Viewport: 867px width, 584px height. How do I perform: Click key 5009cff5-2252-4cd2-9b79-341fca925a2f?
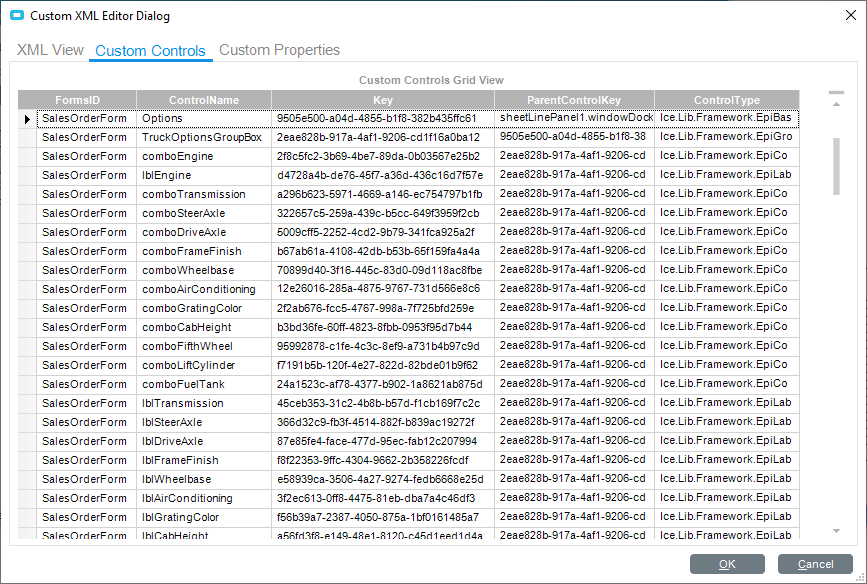coord(383,232)
